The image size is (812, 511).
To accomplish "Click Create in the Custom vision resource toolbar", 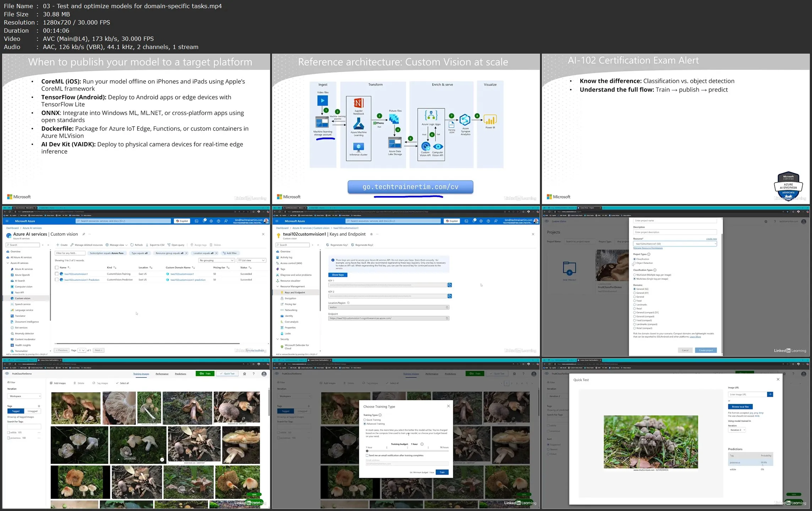I will click(62, 245).
